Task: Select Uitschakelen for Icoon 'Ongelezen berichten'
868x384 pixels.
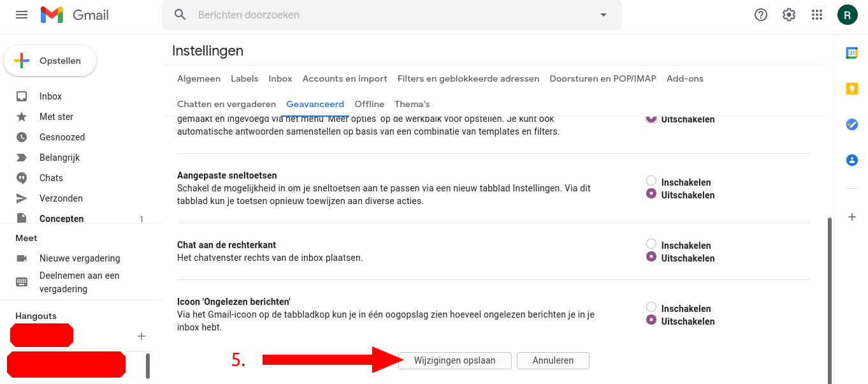Action: click(x=651, y=320)
